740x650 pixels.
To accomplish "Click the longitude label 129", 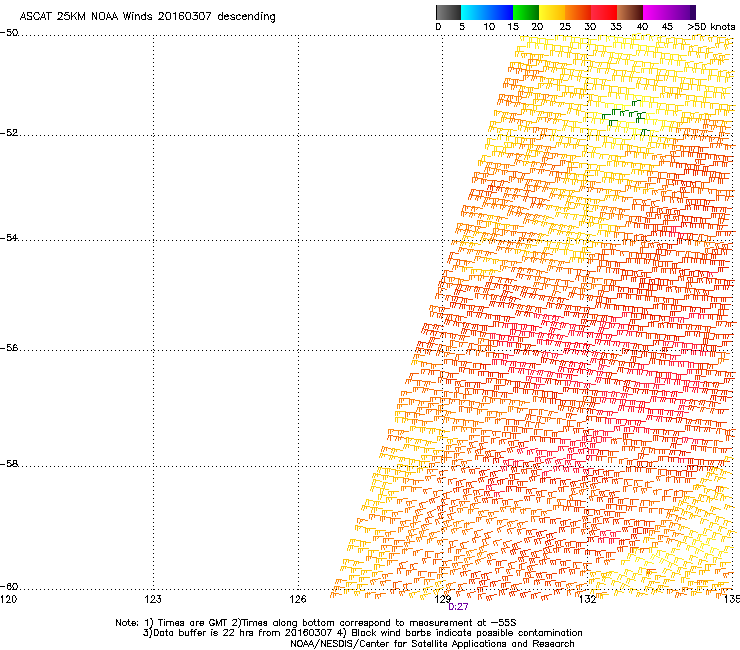I will pyautogui.click(x=443, y=599).
